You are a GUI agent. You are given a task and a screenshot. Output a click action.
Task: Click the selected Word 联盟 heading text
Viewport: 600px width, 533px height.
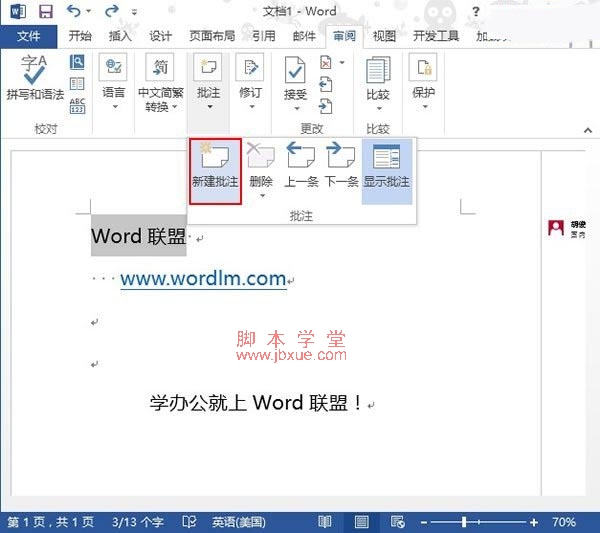point(139,236)
